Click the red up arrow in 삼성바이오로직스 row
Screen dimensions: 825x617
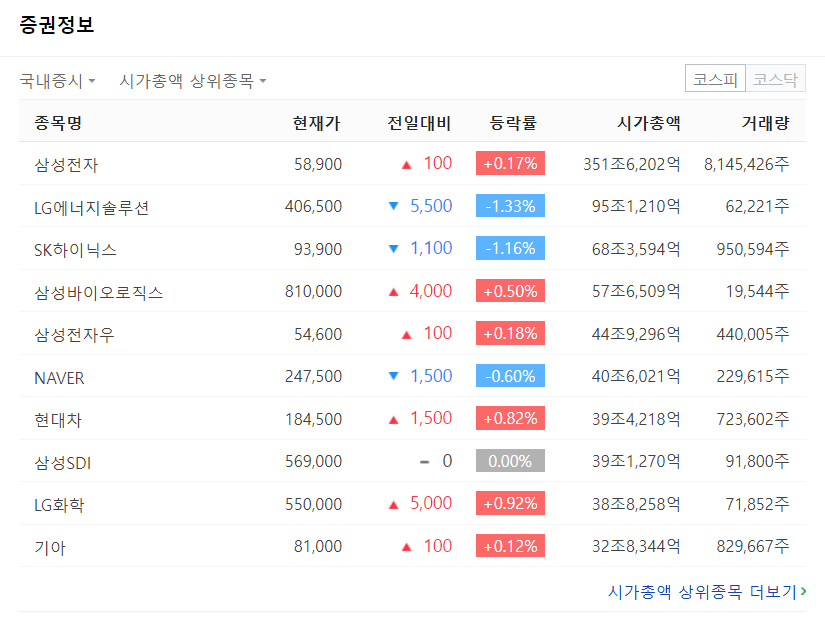point(393,292)
